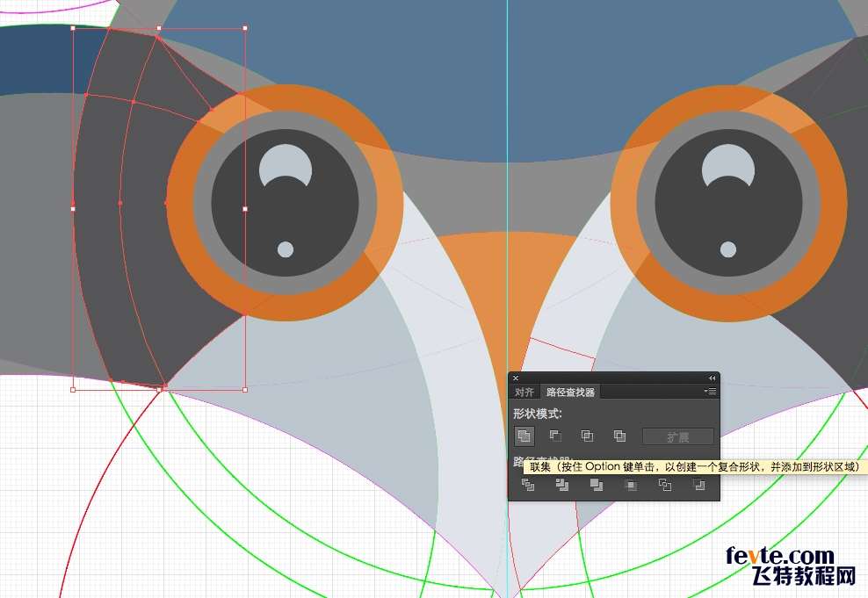Click the Merge pathfinder icon
The image size is (868, 598).
[597, 485]
